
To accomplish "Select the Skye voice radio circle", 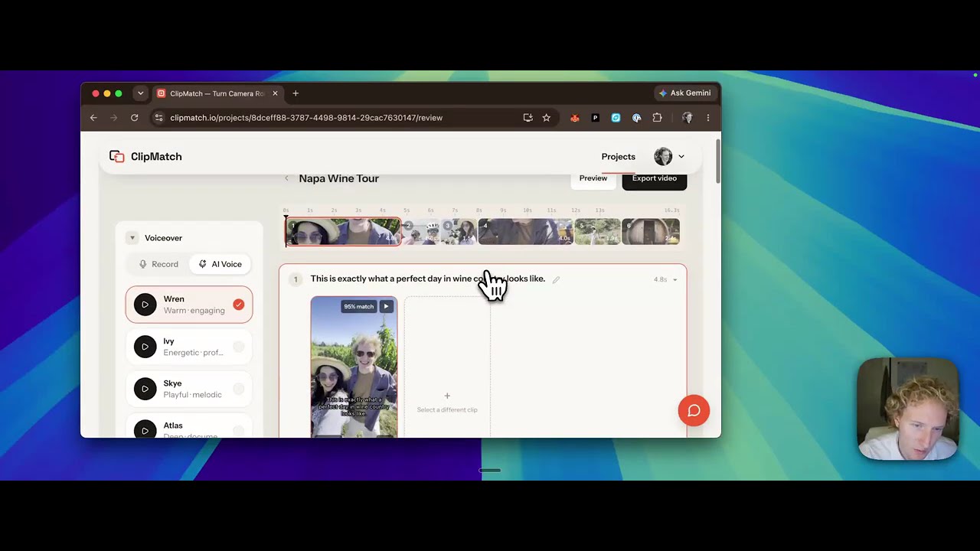I will [x=239, y=389].
